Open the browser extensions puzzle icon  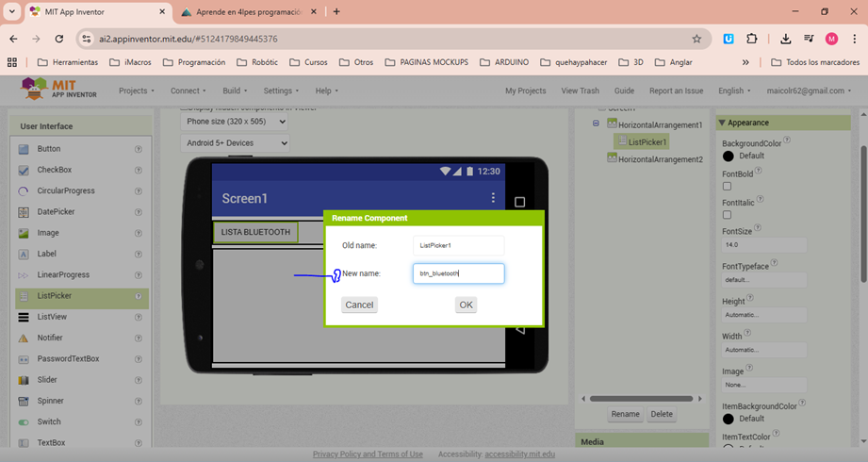point(751,39)
